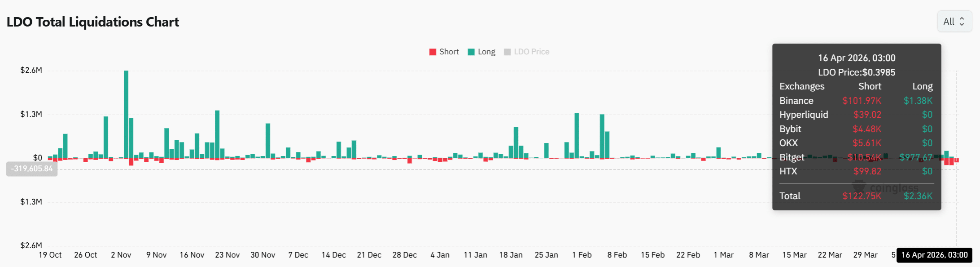The image size is (980, 267).
Task: Click the 16 Apr 2026, 03:00 axis marker
Action: point(934,255)
